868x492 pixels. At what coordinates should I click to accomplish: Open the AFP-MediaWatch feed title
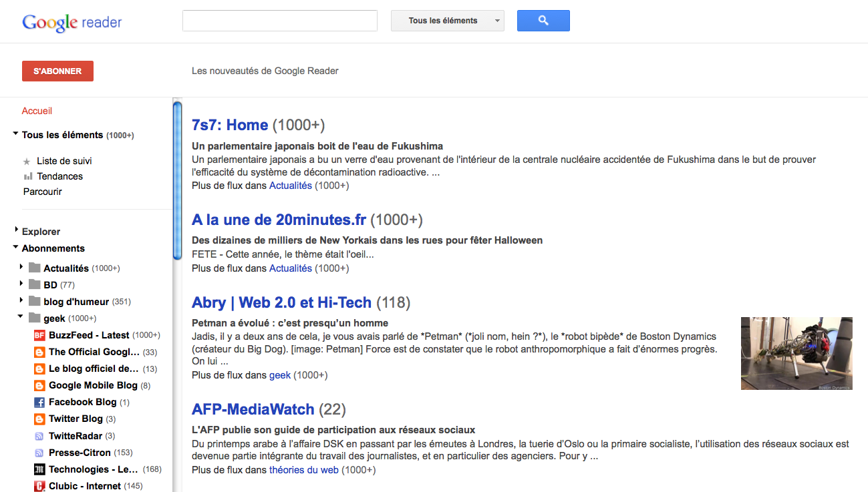[x=253, y=409]
